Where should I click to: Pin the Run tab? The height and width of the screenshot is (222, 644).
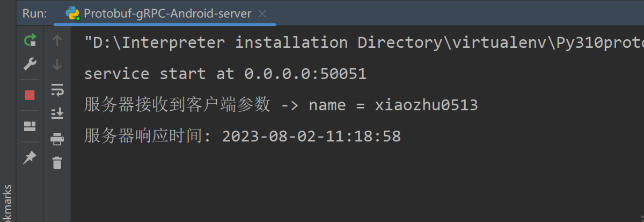pyautogui.click(x=30, y=157)
